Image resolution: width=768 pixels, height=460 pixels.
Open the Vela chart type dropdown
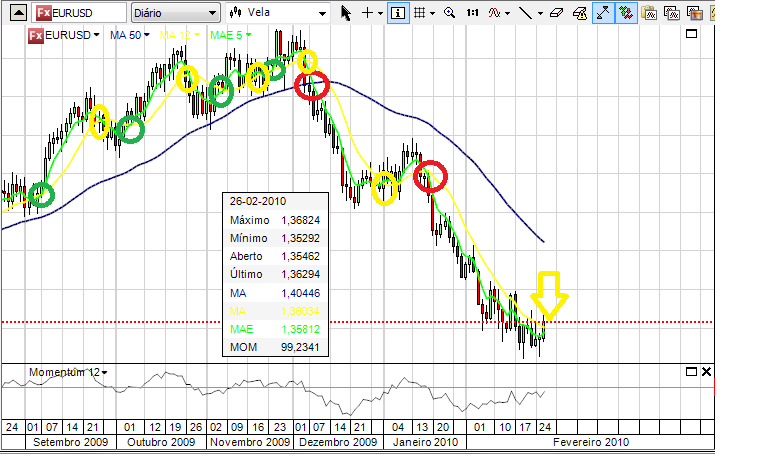click(x=278, y=13)
